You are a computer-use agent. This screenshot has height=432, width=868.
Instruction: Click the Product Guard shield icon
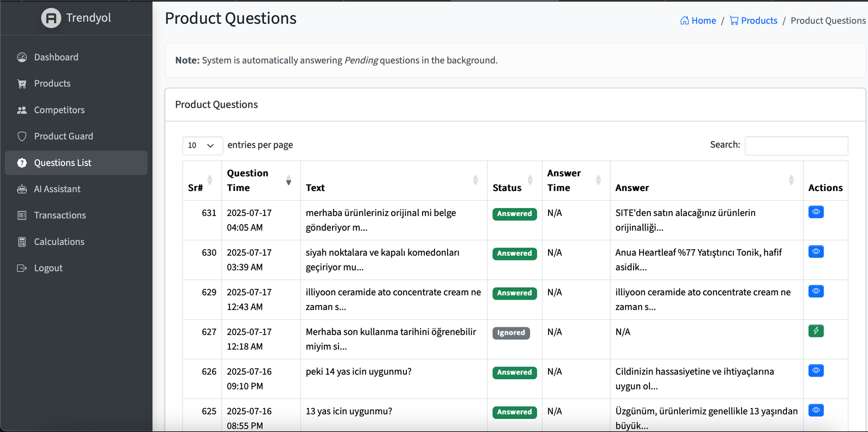tap(22, 136)
